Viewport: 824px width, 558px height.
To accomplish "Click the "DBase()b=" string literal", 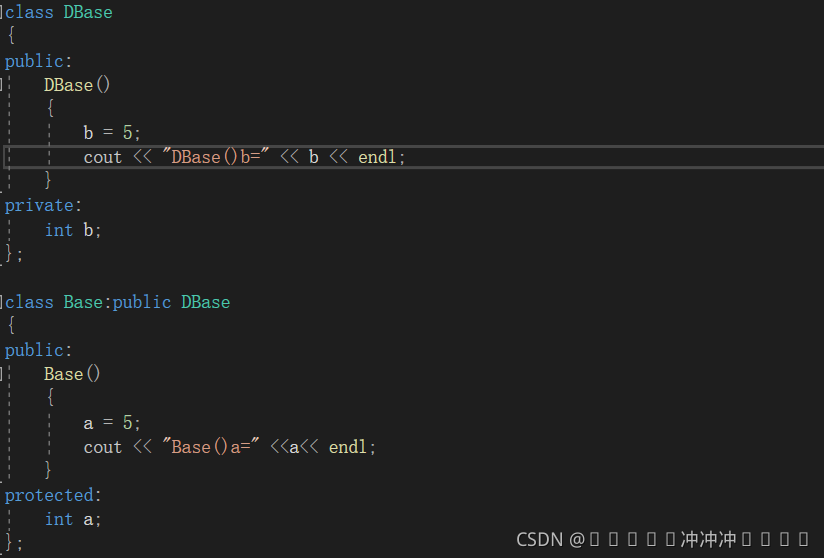I will tap(215, 157).
